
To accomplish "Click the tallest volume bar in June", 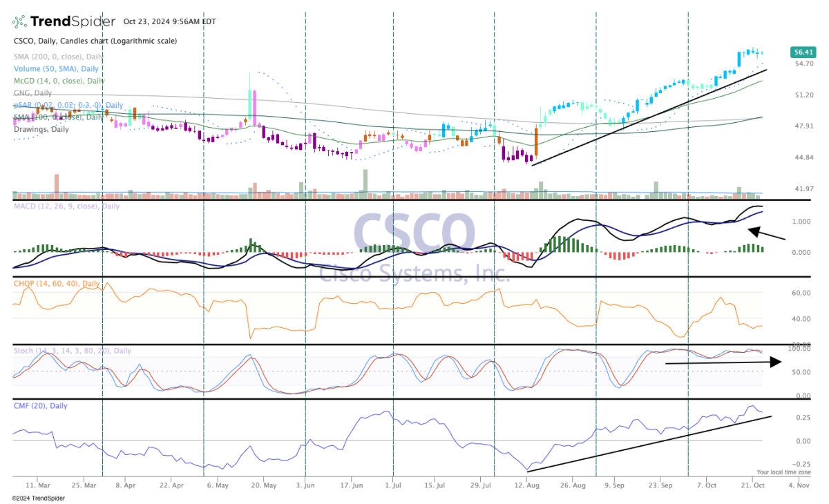I will click(364, 182).
